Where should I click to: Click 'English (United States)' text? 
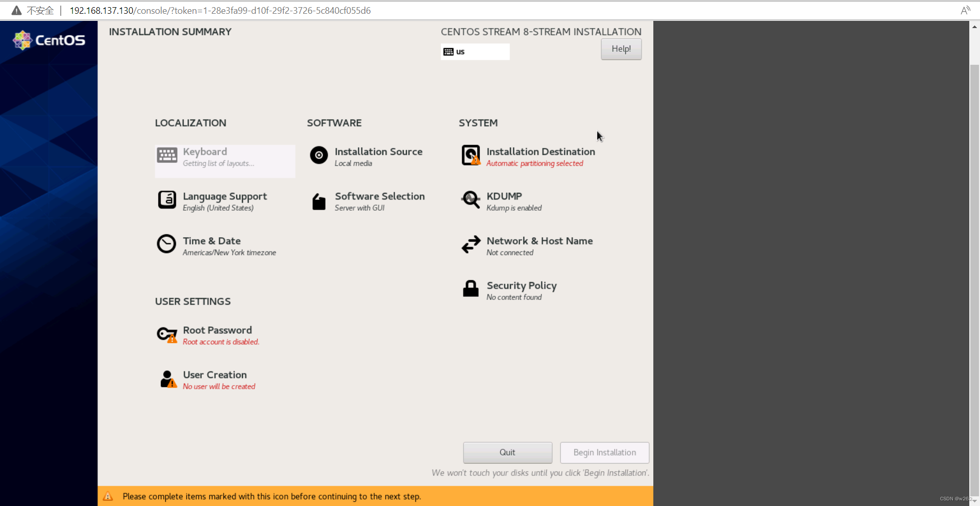point(218,208)
